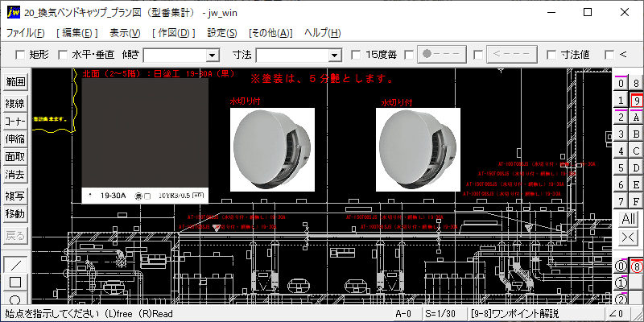Viewport: 644px width, 322px height.
Task: Click the layer cross toggle button
Action: (629, 237)
